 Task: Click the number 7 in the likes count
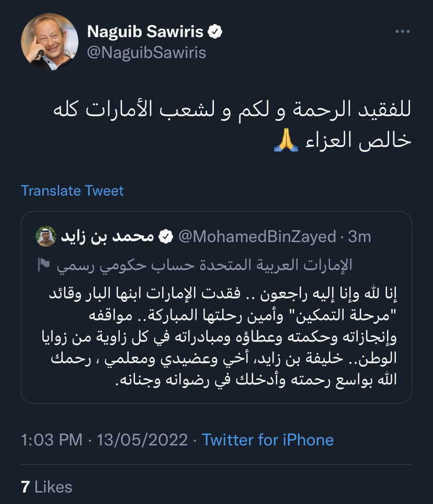pyautogui.click(x=25, y=487)
